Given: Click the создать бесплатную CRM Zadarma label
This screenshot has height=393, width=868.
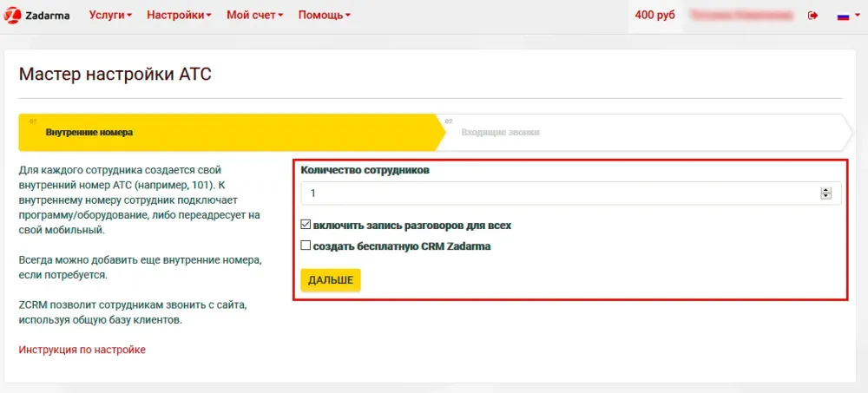Looking at the screenshot, I should (402, 246).
